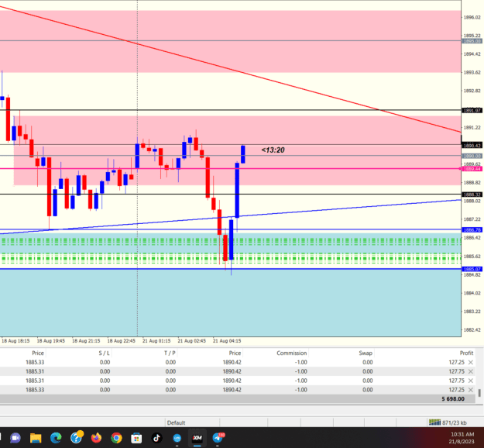Click the trade list vertical scrollbar

point(479,393)
